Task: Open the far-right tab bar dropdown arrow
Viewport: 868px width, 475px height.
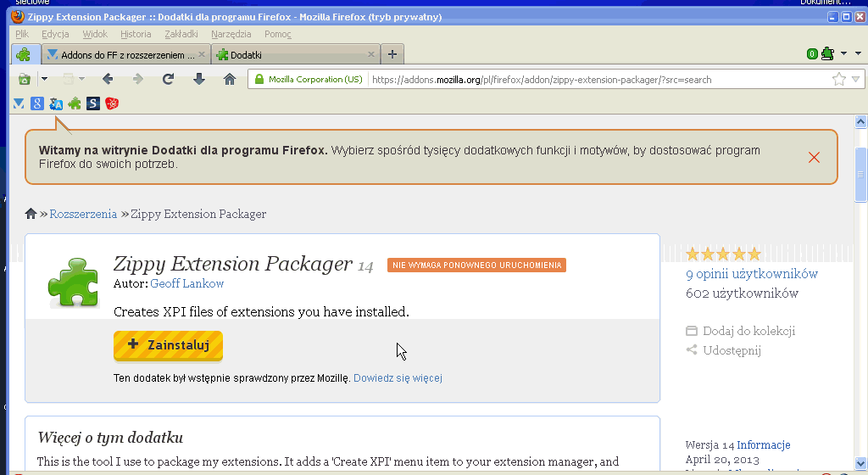Action: [858, 53]
